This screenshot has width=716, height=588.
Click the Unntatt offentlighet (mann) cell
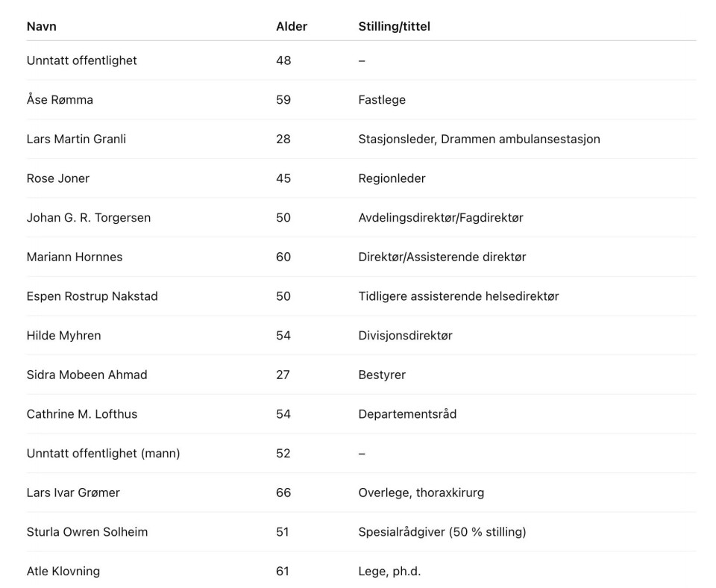point(103,454)
